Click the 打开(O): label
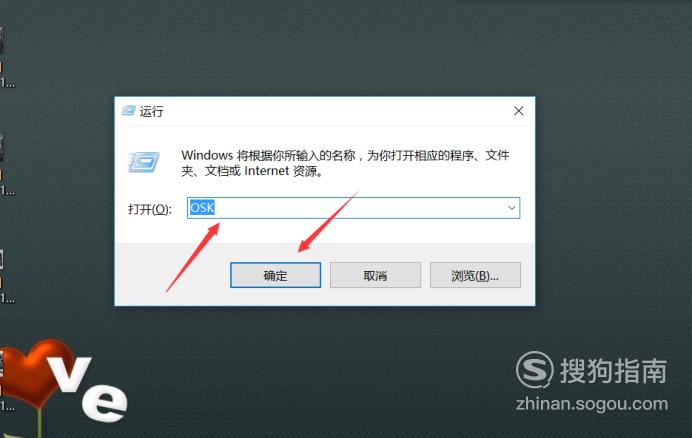The height and width of the screenshot is (438, 692). coord(150,209)
